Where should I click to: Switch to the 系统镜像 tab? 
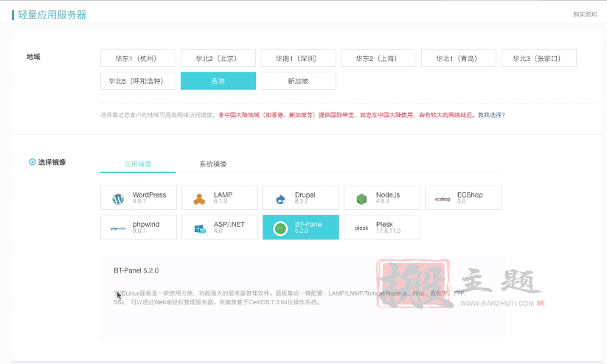213,164
